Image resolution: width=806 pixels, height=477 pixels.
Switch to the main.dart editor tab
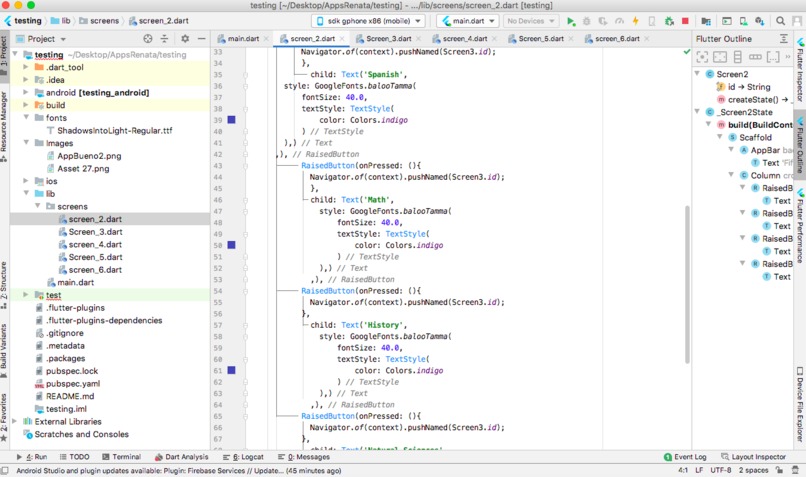pyautogui.click(x=243, y=39)
